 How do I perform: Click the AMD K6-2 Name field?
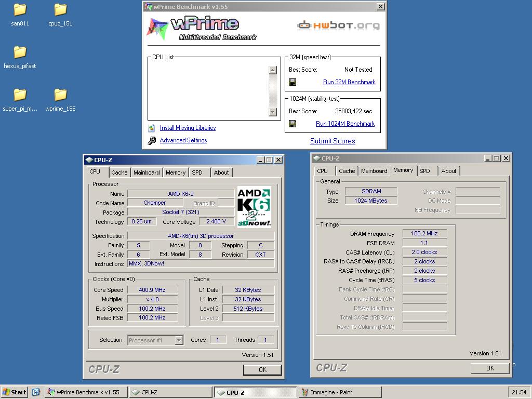click(181, 194)
